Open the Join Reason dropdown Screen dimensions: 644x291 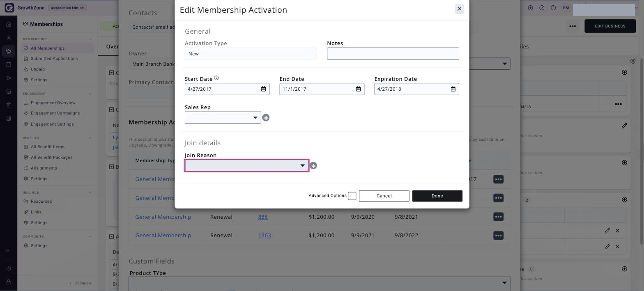click(x=246, y=165)
